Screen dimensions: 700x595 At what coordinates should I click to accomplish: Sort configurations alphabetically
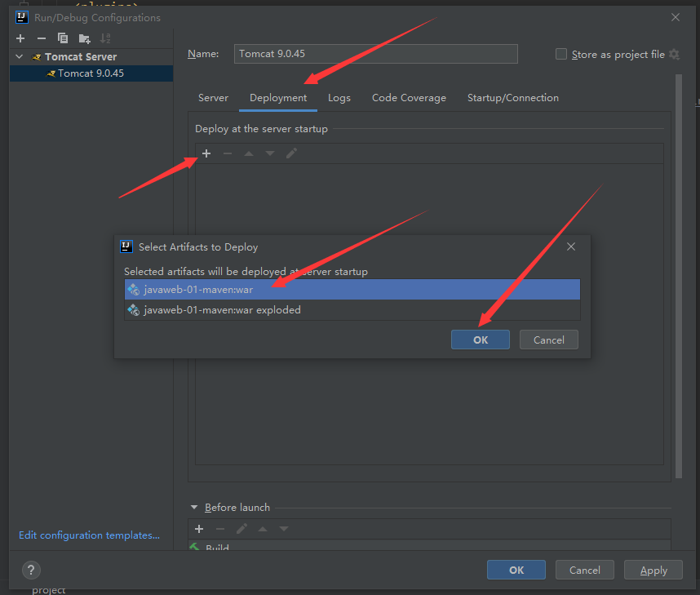105,38
